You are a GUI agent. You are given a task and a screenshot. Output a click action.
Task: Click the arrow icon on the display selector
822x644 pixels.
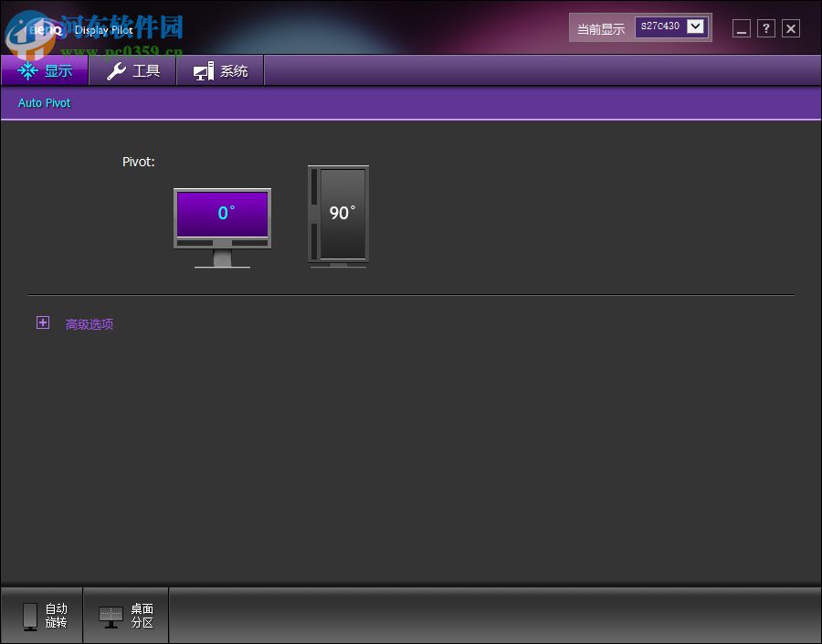click(x=696, y=27)
